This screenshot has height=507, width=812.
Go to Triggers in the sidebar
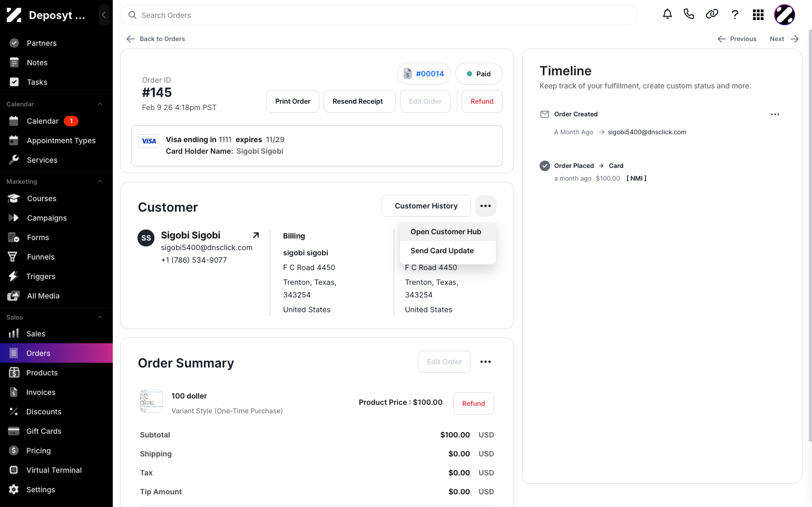(x=56, y=276)
